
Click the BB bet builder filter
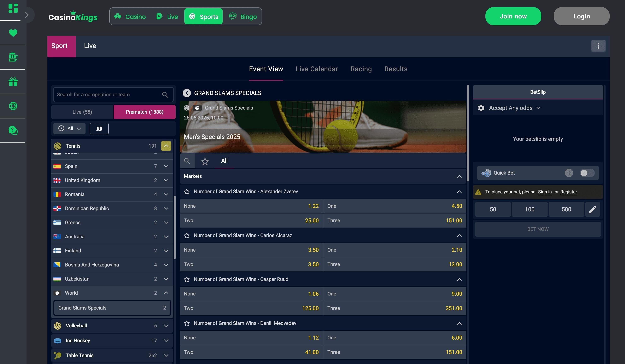[99, 128]
